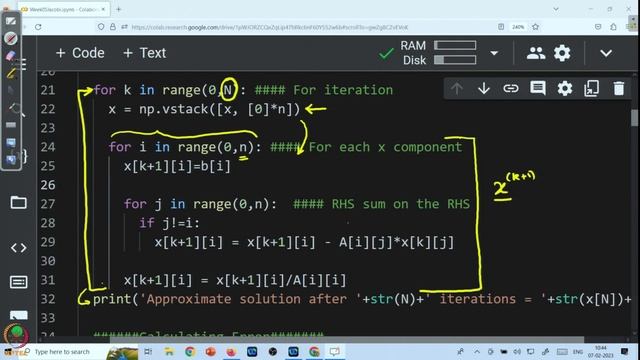Click line 21 'for k in range' code
Viewport: 640px width, 360px height.
pyautogui.click(x=170, y=90)
